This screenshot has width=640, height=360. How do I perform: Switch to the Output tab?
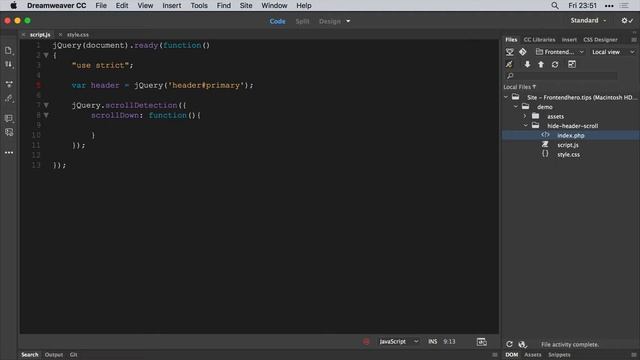[x=54, y=355]
